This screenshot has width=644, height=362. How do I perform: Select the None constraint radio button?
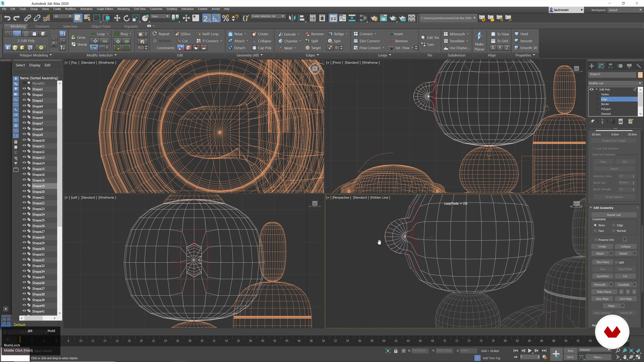click(595, 225)
